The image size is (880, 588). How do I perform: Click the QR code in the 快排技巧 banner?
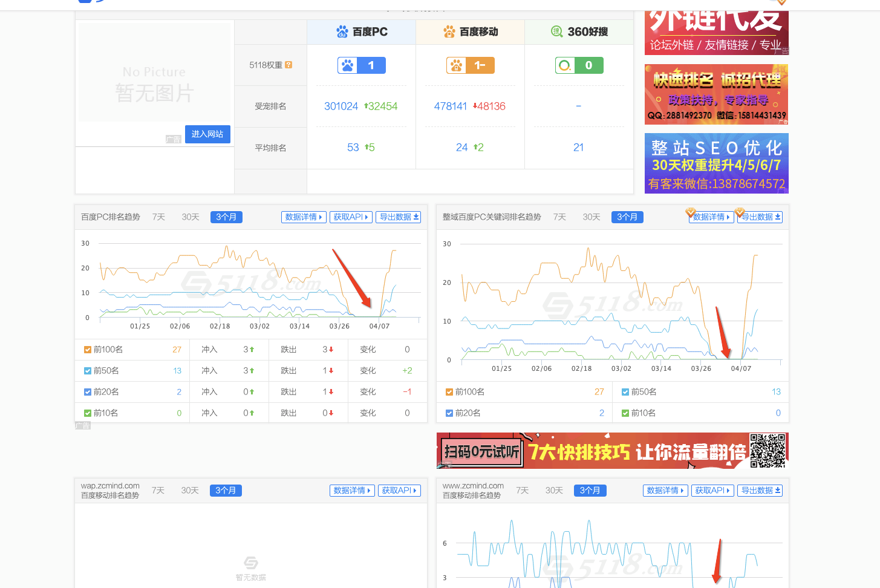768,451
